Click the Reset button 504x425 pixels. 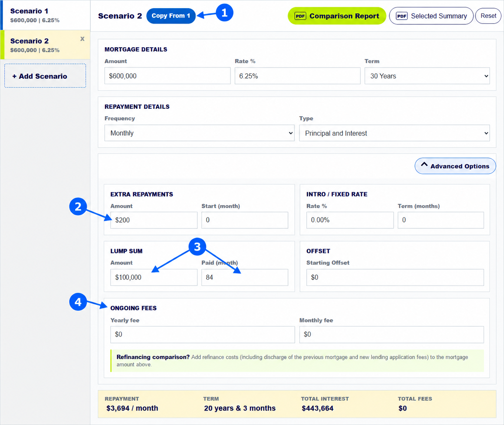click(x=488, y=16)
